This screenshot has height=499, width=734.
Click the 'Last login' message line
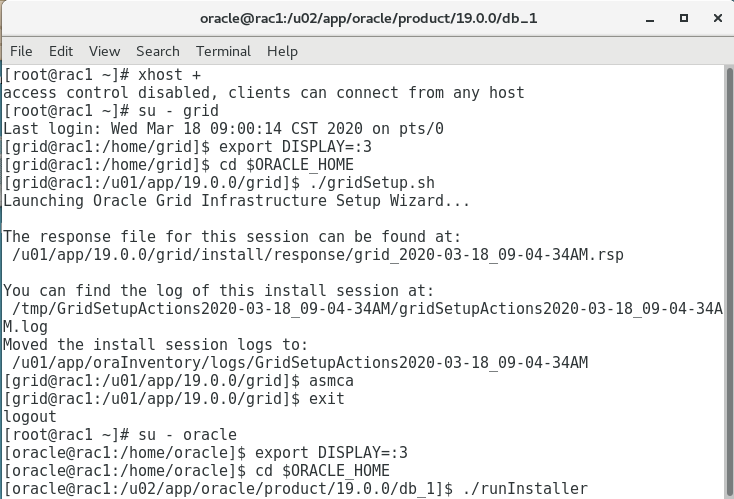click(x=223, y=129)
